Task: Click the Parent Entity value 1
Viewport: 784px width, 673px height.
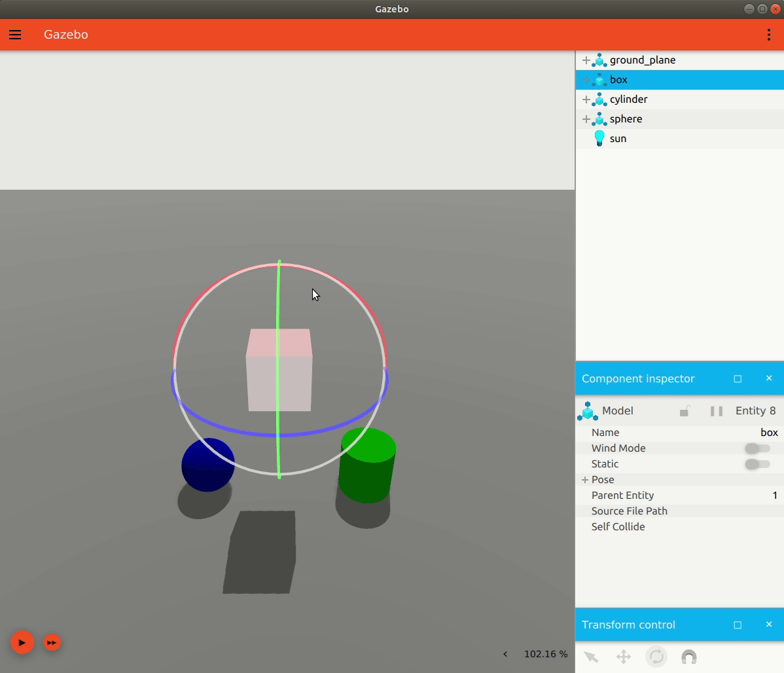Action: pos(774,496)
